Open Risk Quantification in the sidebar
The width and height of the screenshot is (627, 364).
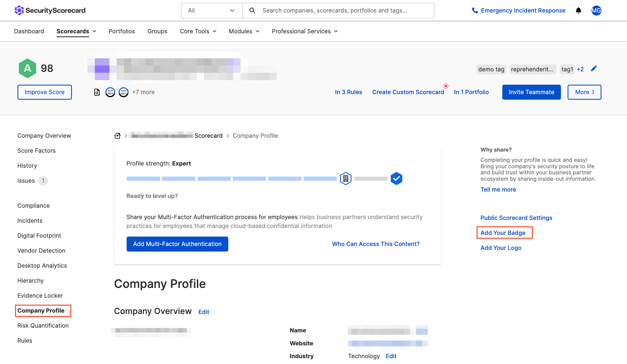43,325
